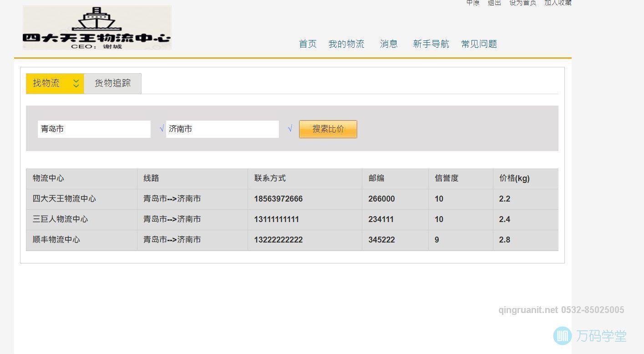Click the 退出 logout link
Image resolution: width=644 pixels, height=354 pixels.
coord(494,3)
